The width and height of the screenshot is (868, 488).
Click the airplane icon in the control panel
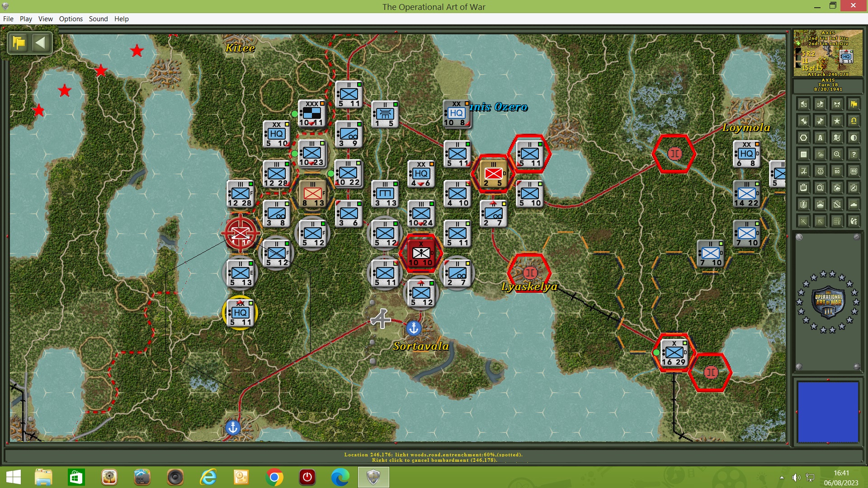[x=803, y=171]
